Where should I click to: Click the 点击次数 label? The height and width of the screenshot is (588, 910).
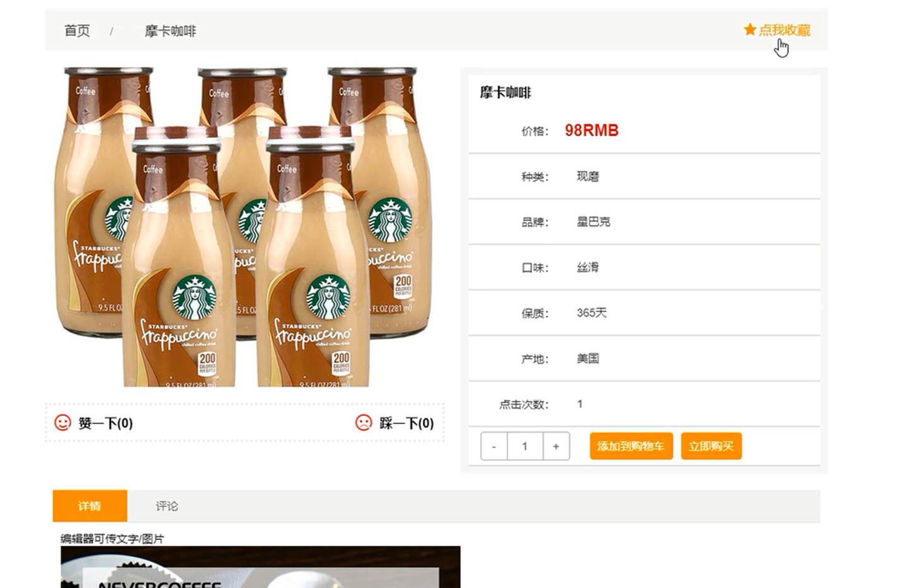click(x=524, y=405)
